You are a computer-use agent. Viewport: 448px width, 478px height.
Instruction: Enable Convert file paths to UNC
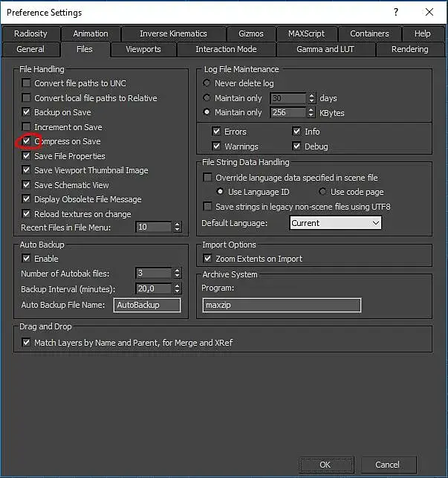point(27,83)
